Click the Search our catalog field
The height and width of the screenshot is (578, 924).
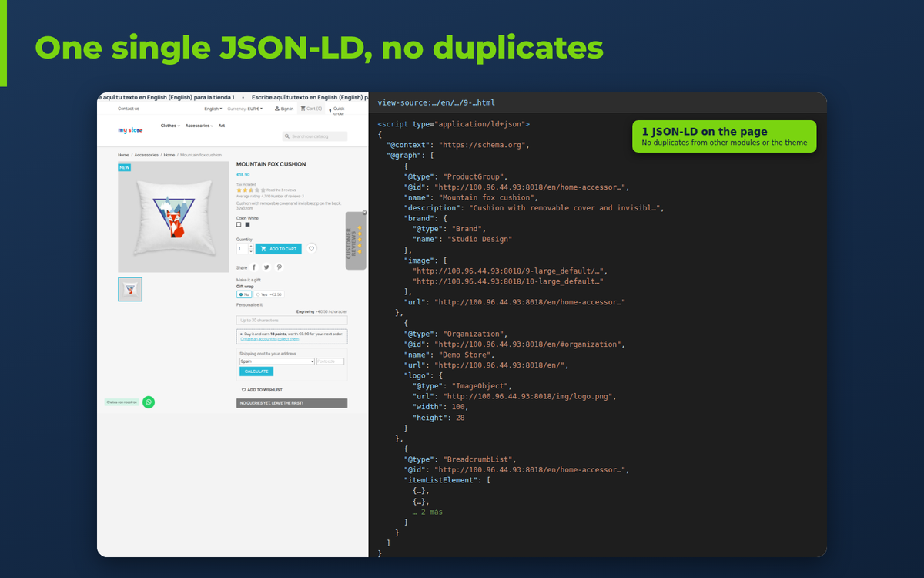pyautogui.click(x=315, y=136)
